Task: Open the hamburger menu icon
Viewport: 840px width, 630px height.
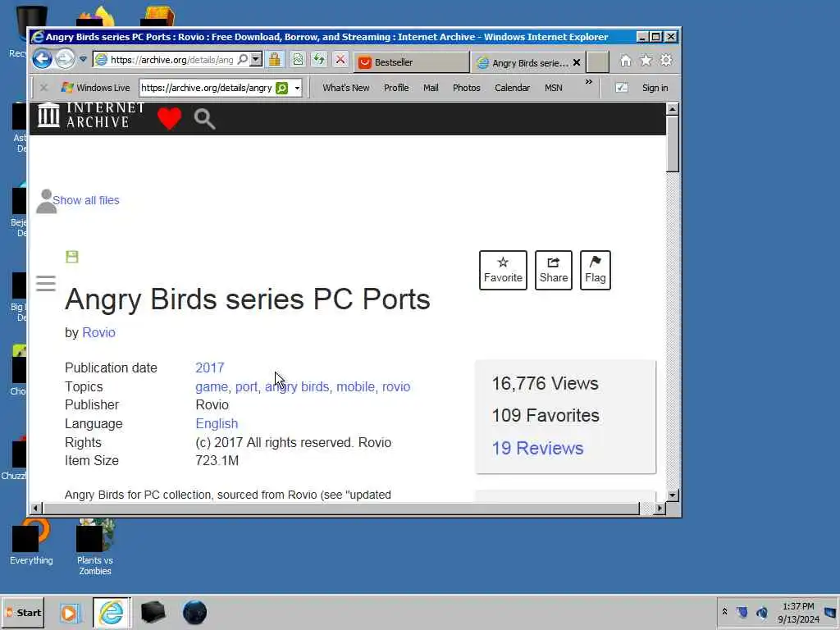Action: click(x=46, y=283)
